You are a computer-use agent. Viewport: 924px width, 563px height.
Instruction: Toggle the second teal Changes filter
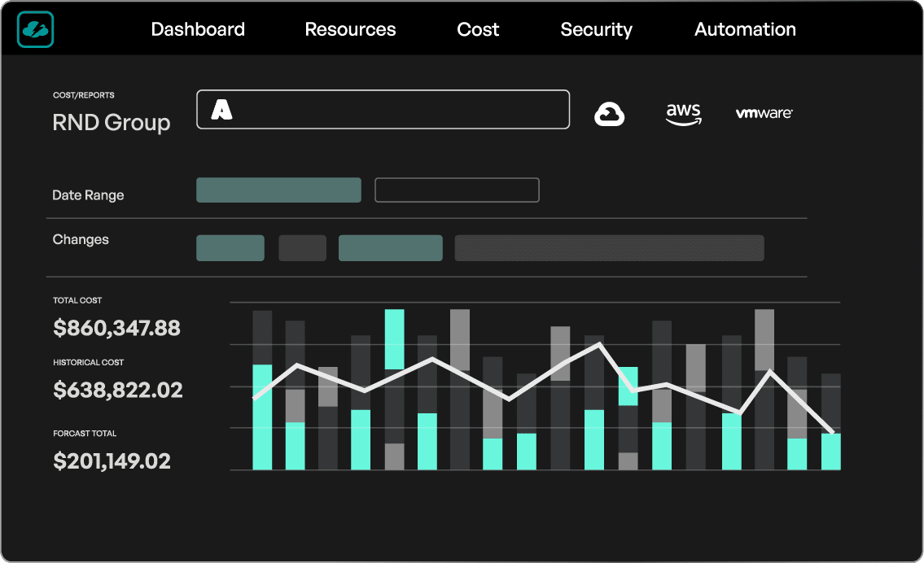[390, 248]
